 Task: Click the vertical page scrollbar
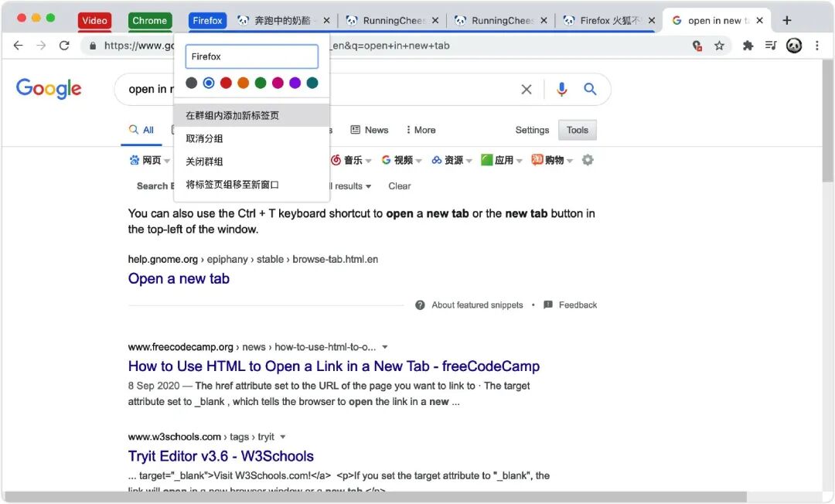[828, 121]
